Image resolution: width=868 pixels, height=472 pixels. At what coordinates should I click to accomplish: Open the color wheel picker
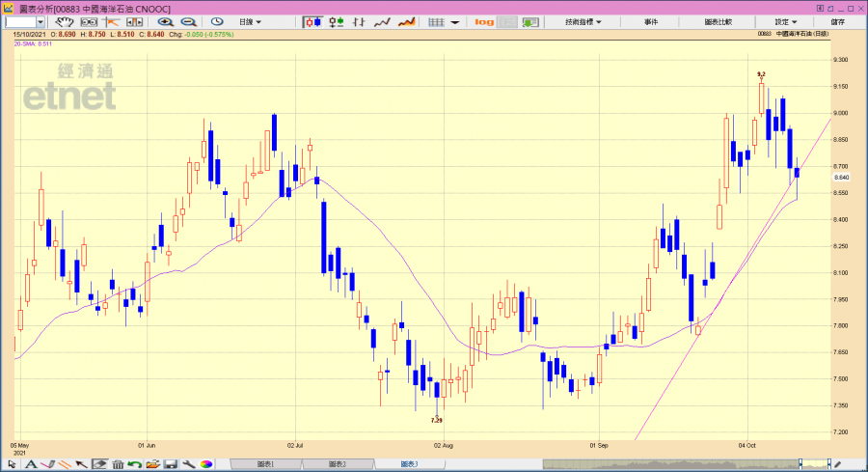click(206, 464)
